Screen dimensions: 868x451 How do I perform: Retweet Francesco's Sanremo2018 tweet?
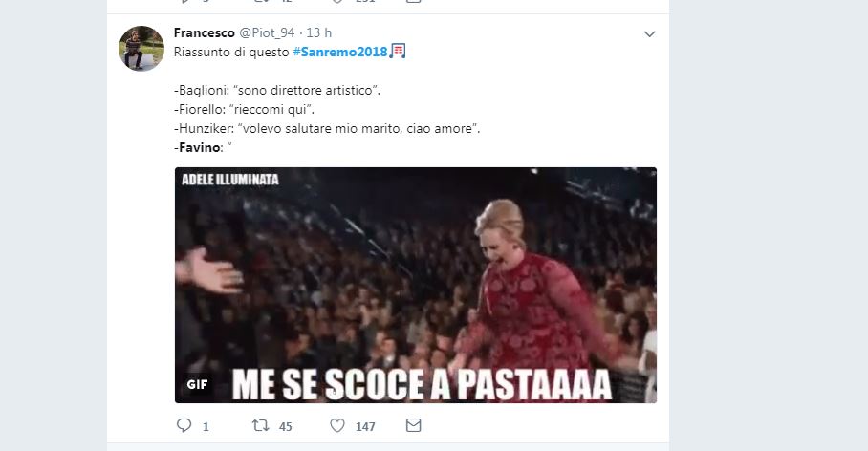click(x=260, y=425)
